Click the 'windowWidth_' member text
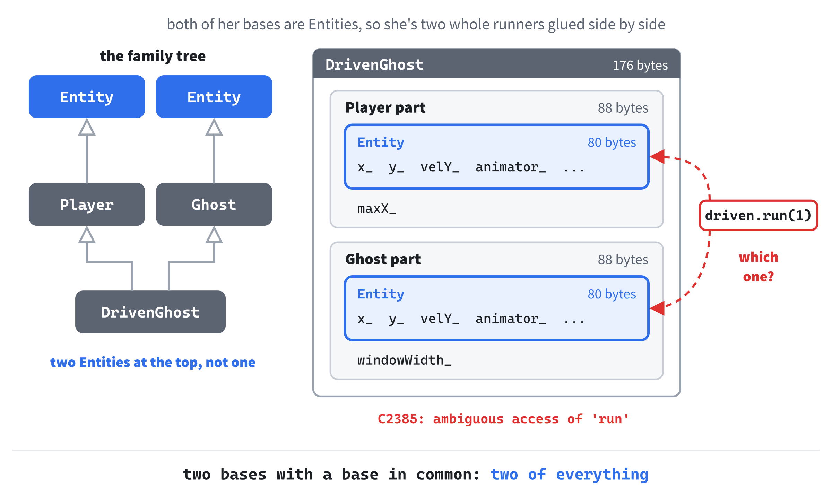 404,360
